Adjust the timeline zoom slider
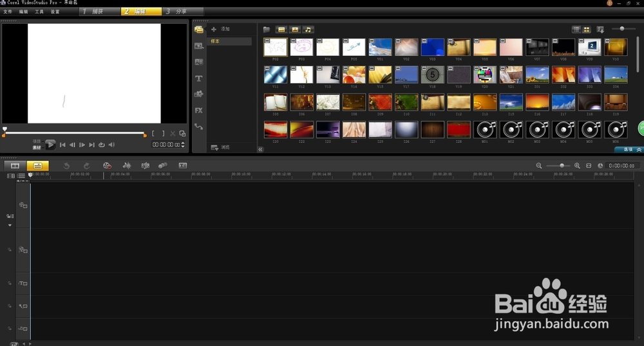The height and width of the screenshot is (346, 644). (x=558, y=166)
